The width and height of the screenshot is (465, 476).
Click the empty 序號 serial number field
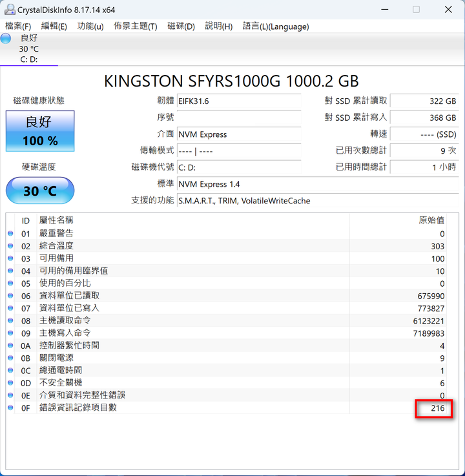coord(239,118)
